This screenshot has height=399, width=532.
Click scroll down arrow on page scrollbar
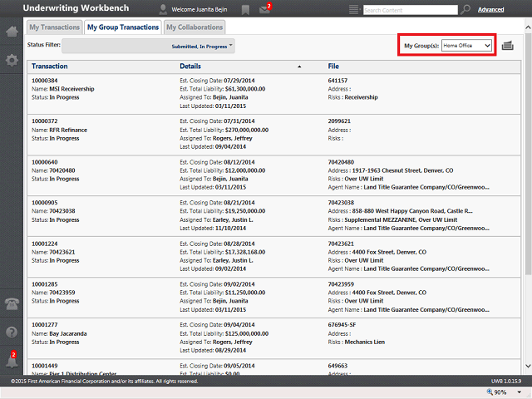[x=528, y=366]
